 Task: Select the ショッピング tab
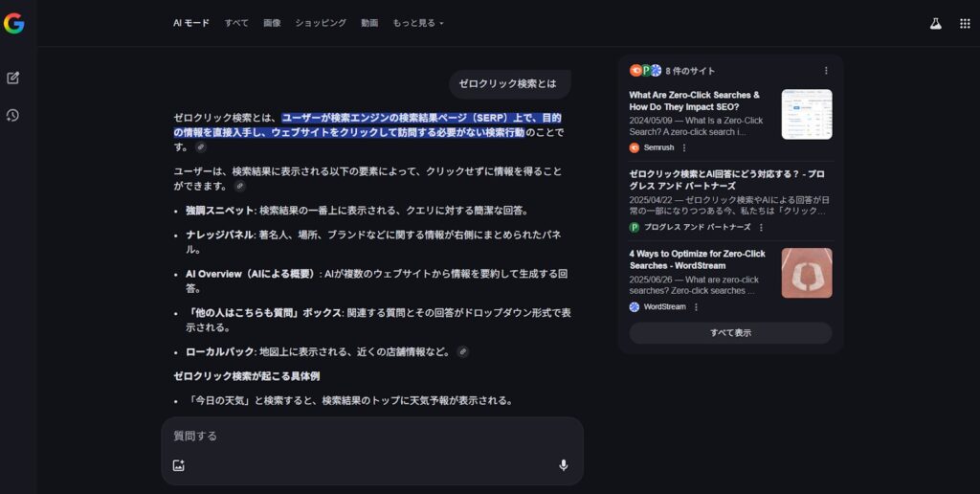click(321, 23)
